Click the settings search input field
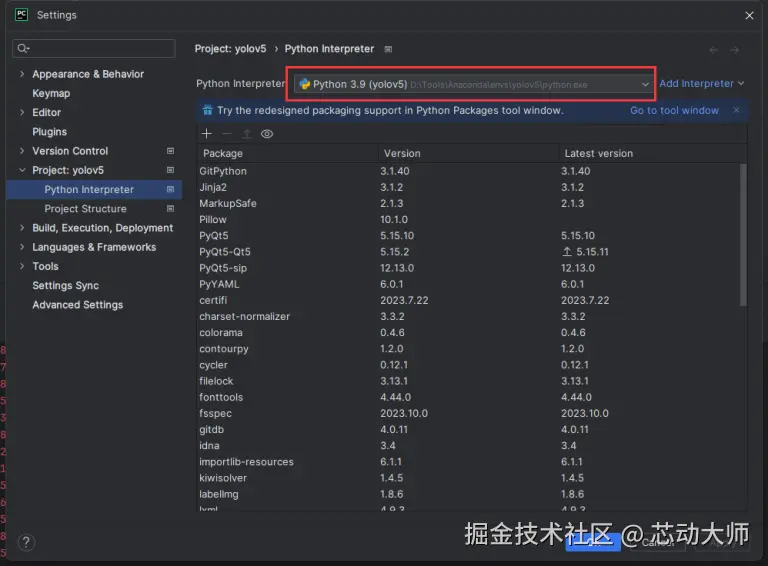This screenshot has width=768, height=566. [94, 48]
